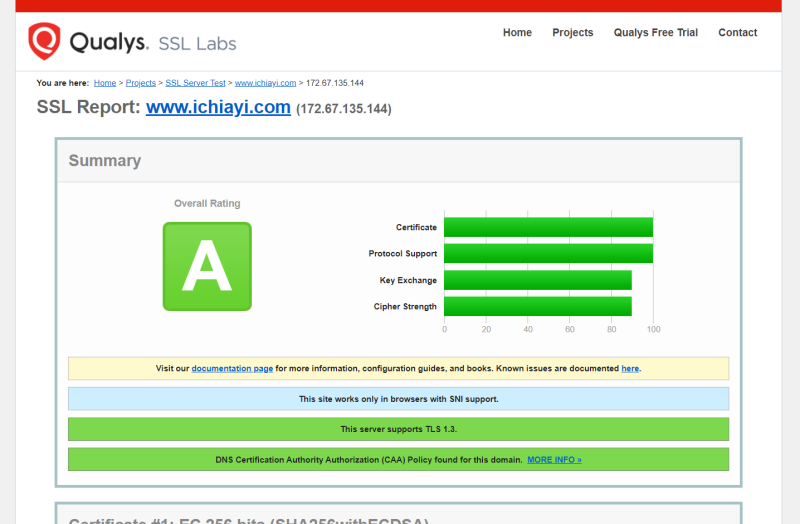The height and width of the screenshot is (524, 800).
Task: Click the IP address 172.67.135.144 in breadcrumb
Action: point(335,83)
